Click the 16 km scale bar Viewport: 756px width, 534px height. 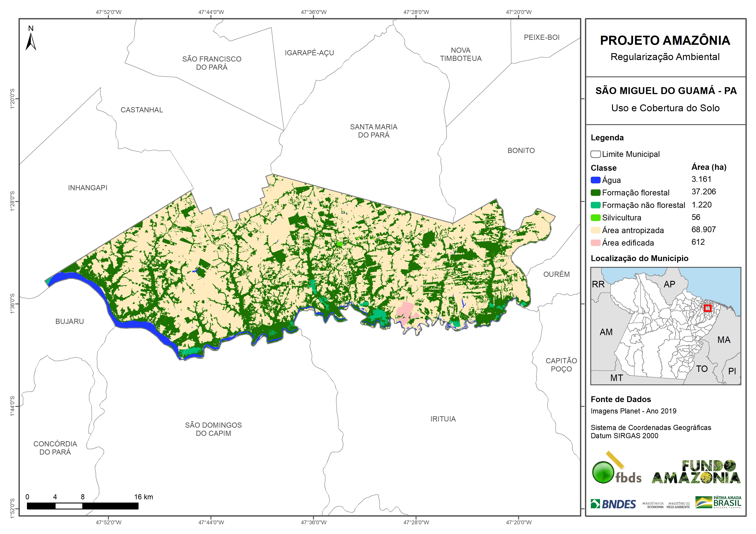tap(82, 506)
